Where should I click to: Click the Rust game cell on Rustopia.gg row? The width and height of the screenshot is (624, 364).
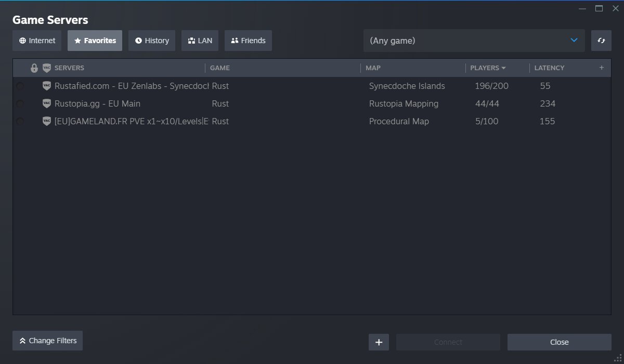click(x=220, y=103)
